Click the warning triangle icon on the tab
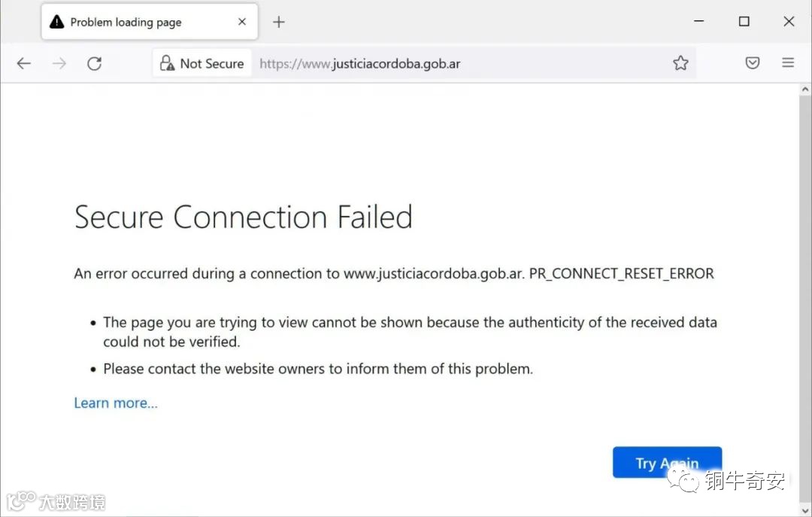The image size is (812, 517). pyautogui.click(x=56, y=22)
